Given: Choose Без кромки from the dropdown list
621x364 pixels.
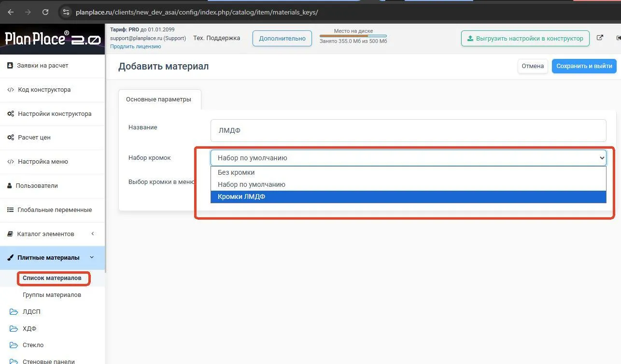Looking at the screenshot, I should pyautogui.click(x=408, y=172).
